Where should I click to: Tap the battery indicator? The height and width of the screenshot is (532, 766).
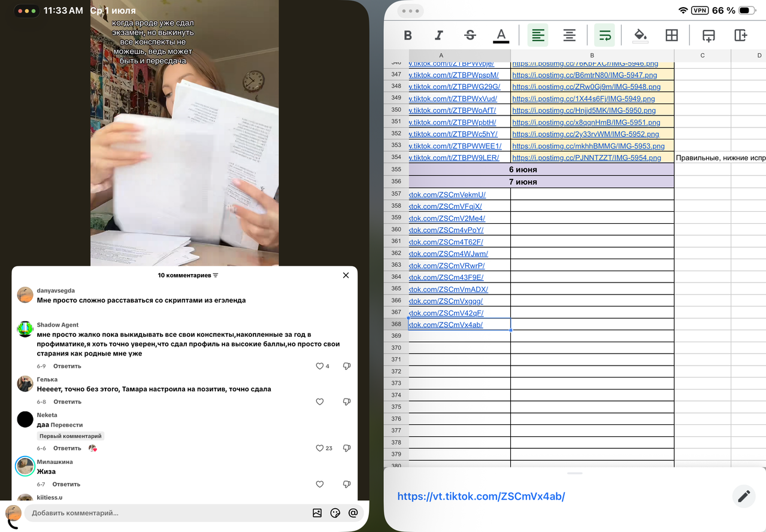[746, 11]
